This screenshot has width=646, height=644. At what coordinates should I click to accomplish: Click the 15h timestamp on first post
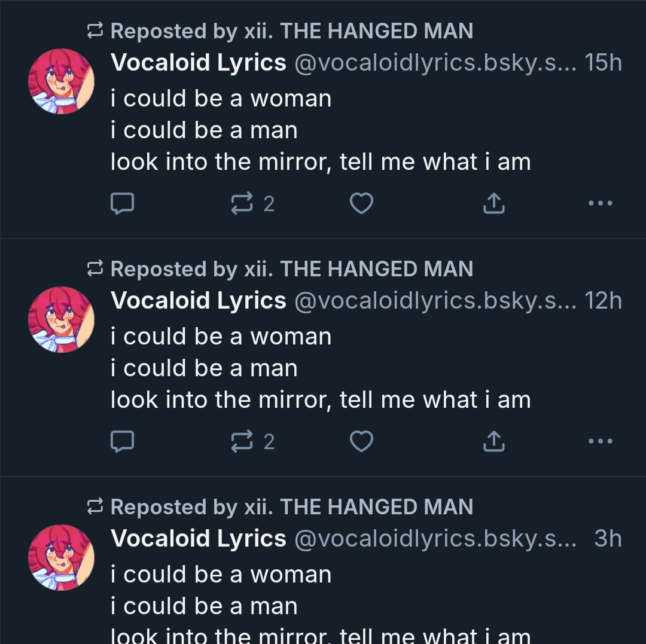click(604, 62)
